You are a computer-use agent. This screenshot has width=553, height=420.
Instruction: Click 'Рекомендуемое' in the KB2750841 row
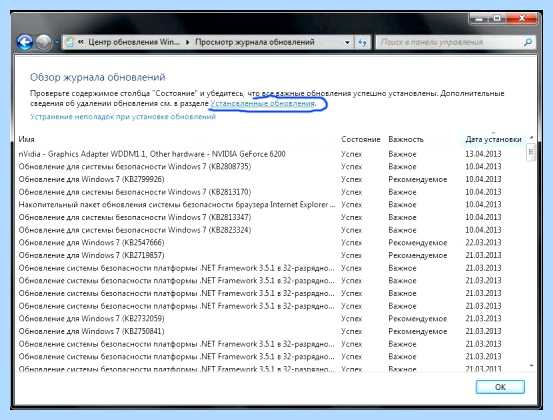pos(418,331)
